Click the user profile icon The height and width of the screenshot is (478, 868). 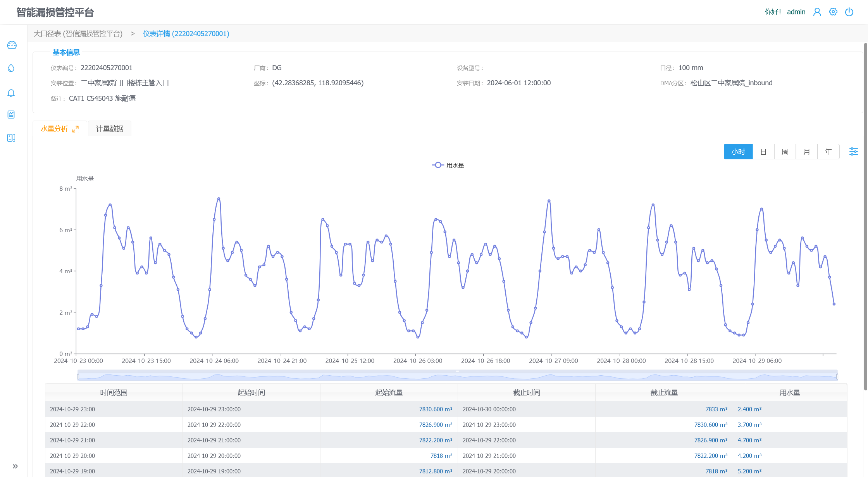817,12
